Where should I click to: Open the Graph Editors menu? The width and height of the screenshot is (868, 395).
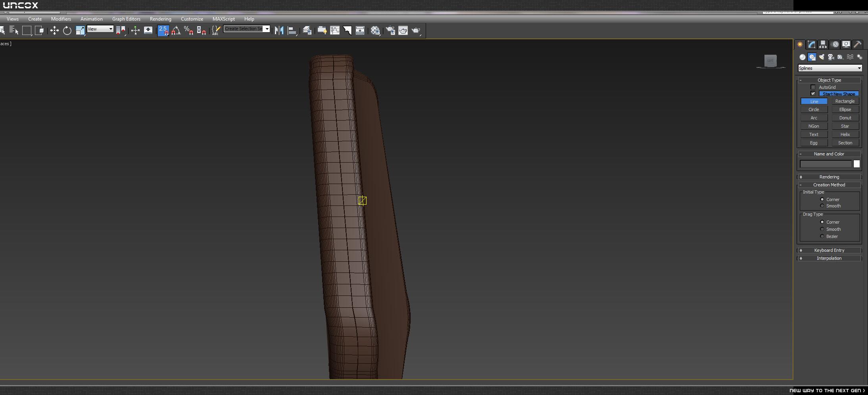pos(126,19)
